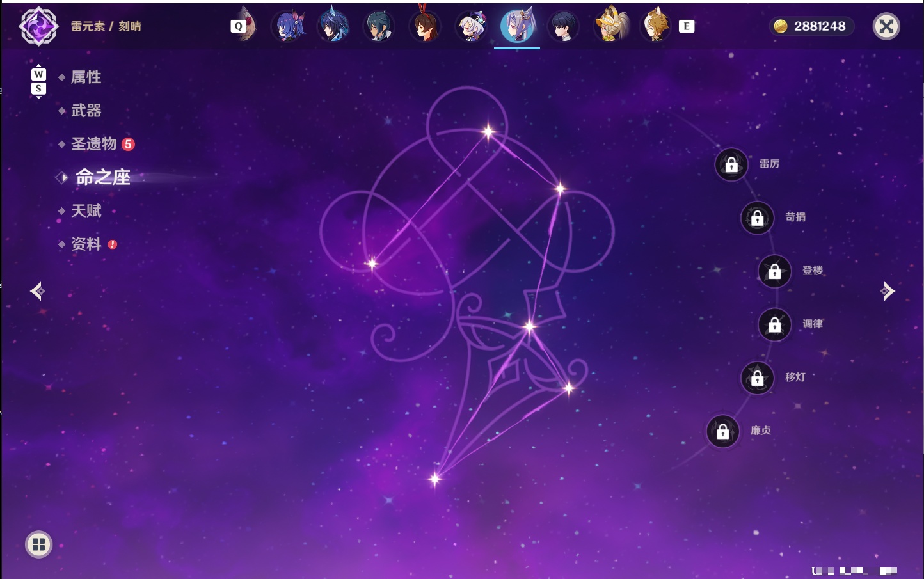924x579 pixels.
Task: Select the locked 苛捐 constellation icon
Action: pyautogui.click(x=758, y=218)
